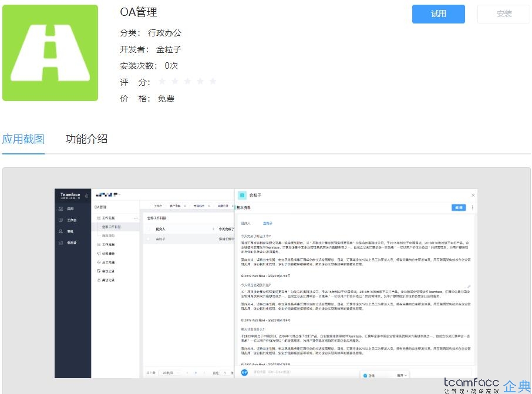The height and width of the screenshot is (394, 532).
Task: Rate the app three stars
Action: point(187,81)
